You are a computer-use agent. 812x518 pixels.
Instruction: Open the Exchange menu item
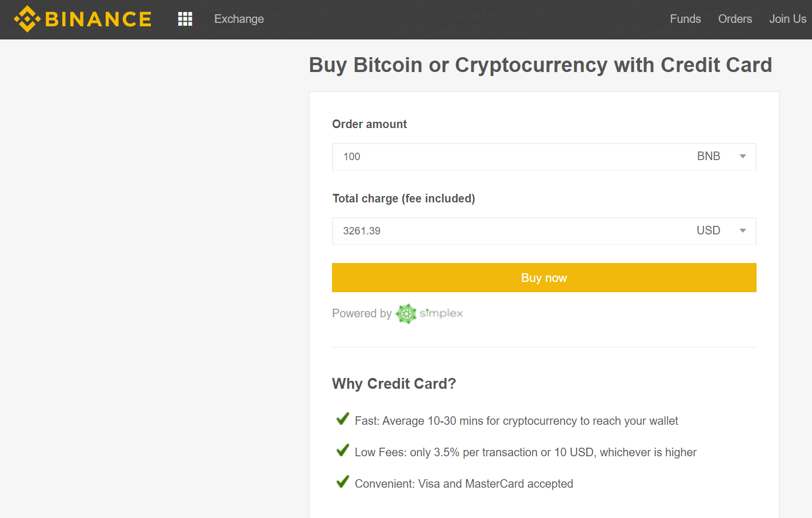(x=239, y=19)
